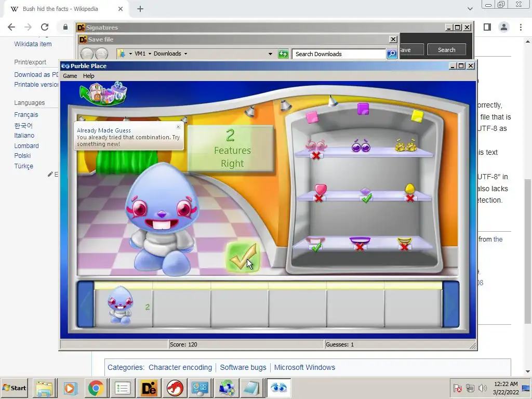Open Türkçe language link
Screen dimensions: 532x399
click(x=24, y=166)
